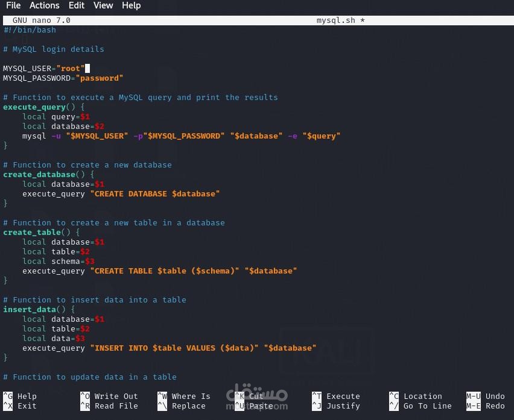
Task: Click the MYSQL_PASSWORD variable name
Action: (x=37, y=78)
